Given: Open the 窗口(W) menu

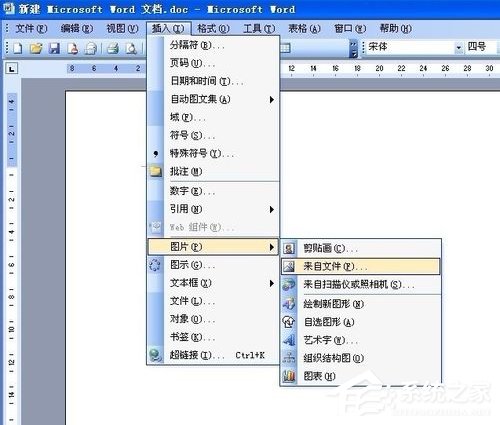Looking at the screenshot, I should click(x=350, y=29).
